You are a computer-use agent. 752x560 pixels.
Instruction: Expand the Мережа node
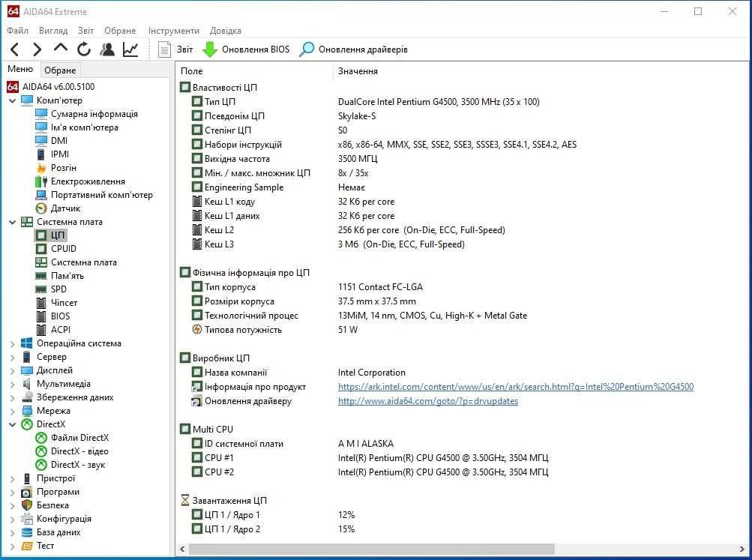(x=13, y=411)
